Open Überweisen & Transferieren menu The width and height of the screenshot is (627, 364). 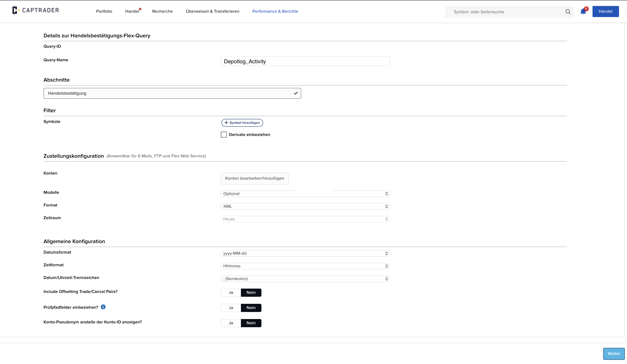pos(212,11)
